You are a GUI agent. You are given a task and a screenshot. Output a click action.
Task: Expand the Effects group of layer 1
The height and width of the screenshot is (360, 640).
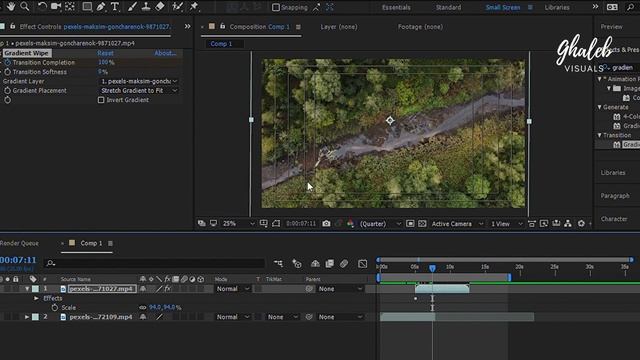pyautogui.click(x=36, y=298)
